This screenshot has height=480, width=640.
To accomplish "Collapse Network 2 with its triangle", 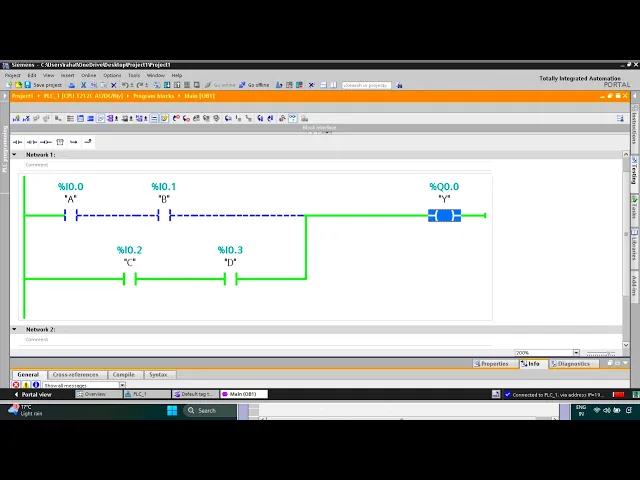I will point(14,329).
